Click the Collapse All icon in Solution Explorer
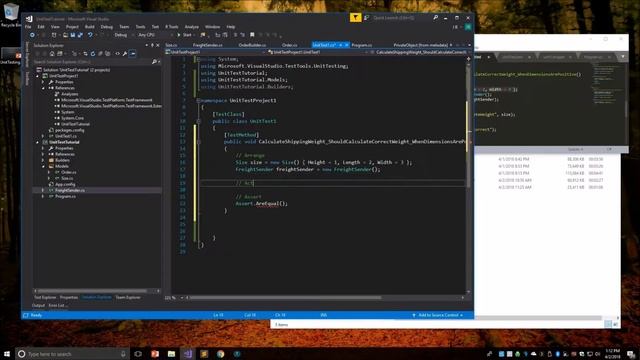 [100, 53]
